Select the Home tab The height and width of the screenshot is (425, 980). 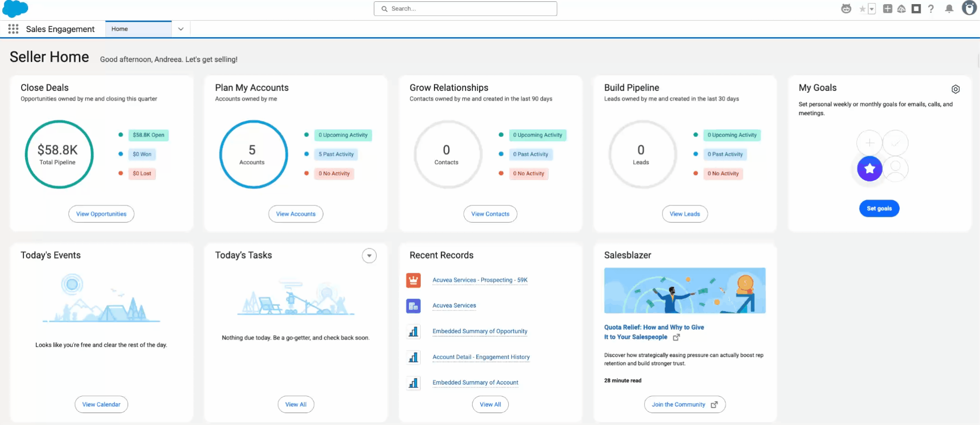click(138, 29)
